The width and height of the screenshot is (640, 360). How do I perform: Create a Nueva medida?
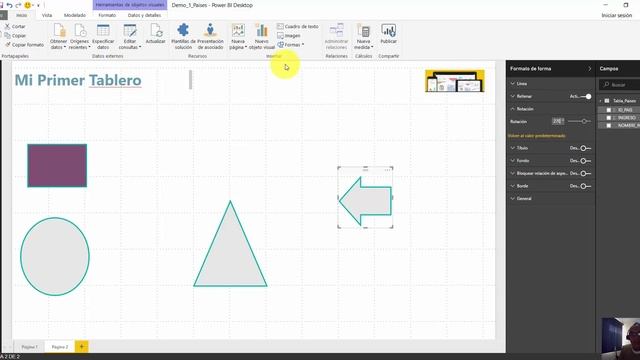[x=363, y=36]
